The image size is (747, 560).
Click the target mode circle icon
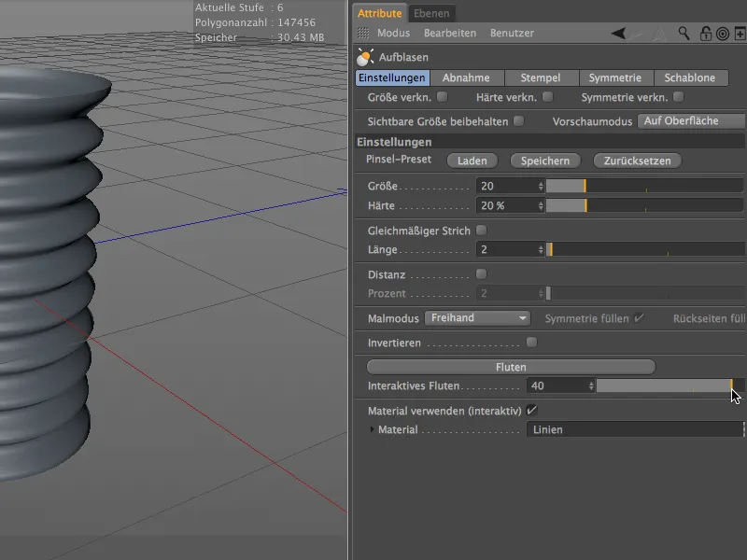point(723,34)
